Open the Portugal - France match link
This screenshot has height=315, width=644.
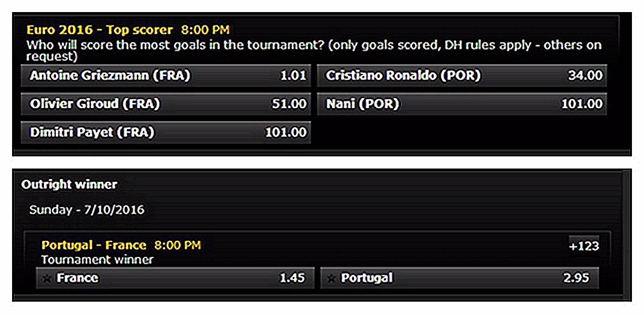click(94, 245)
